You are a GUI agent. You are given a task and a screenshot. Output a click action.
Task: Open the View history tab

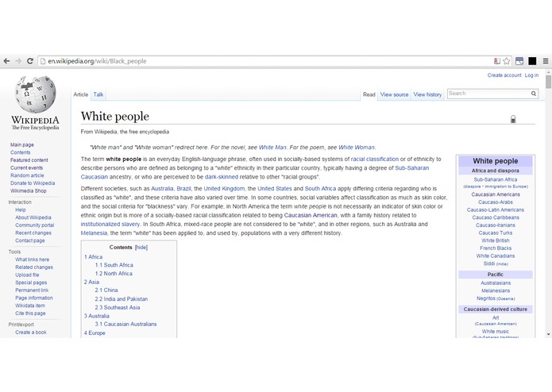427,94
